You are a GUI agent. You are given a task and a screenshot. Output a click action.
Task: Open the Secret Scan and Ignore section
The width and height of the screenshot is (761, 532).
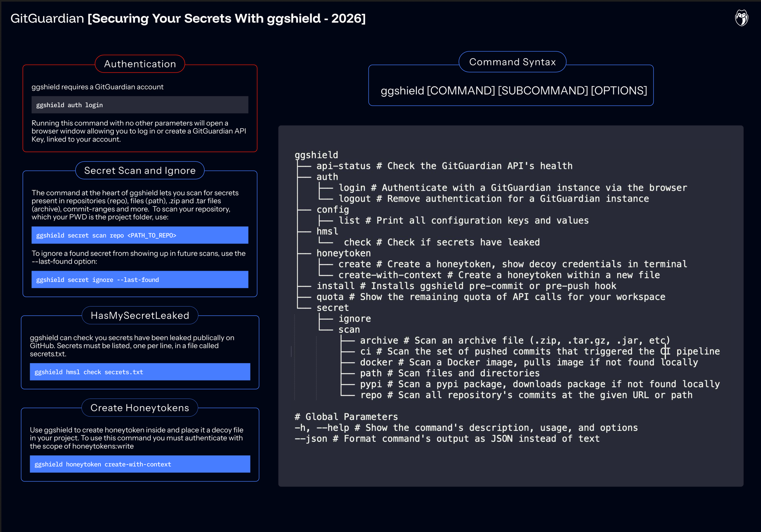coord(140,170)
